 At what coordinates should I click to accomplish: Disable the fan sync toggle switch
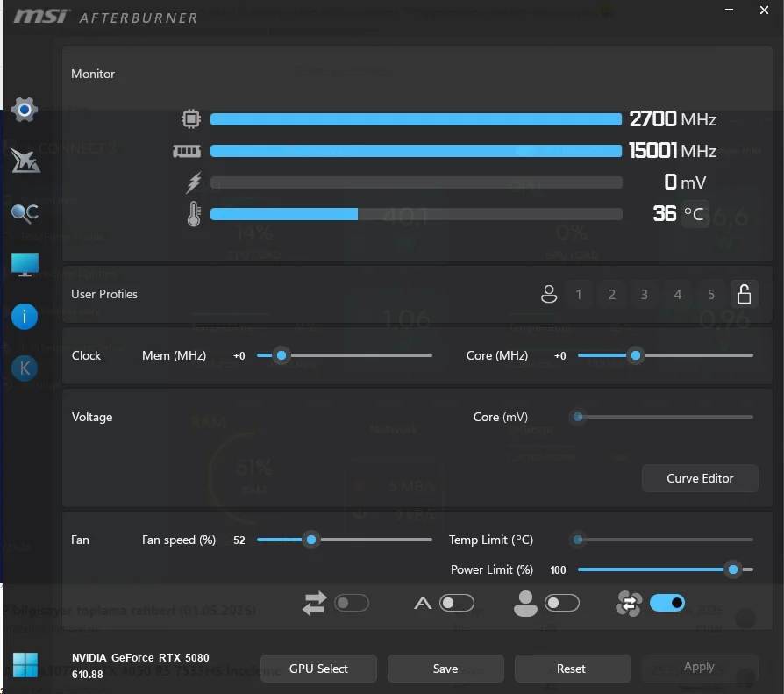[x=667, y=603]
